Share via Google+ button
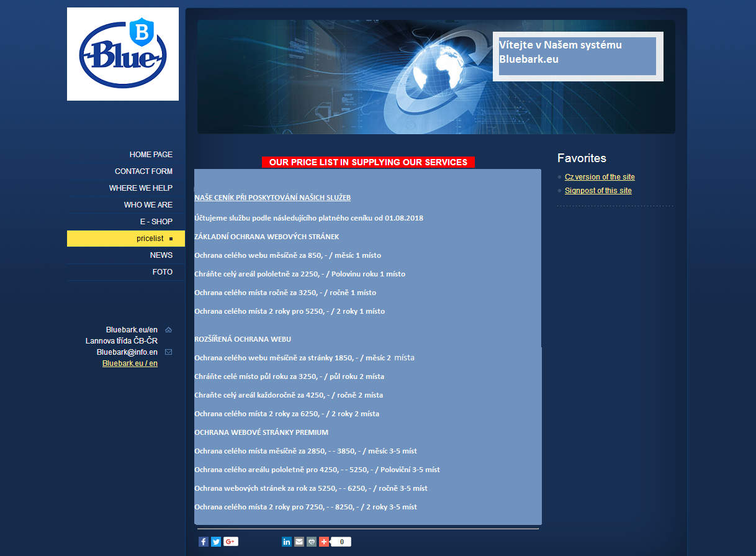This screenshot has width=756, height=556. click(x=231, y=542)
